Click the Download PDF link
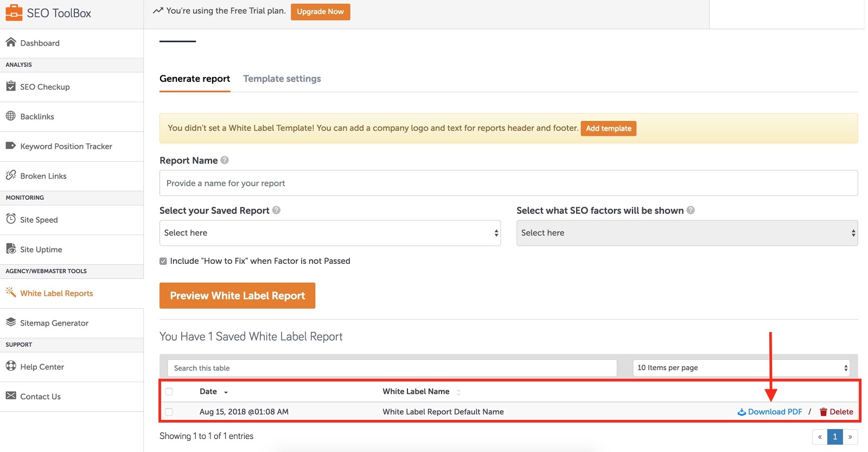Screen dimensions: 868x452 coord(774,412)
